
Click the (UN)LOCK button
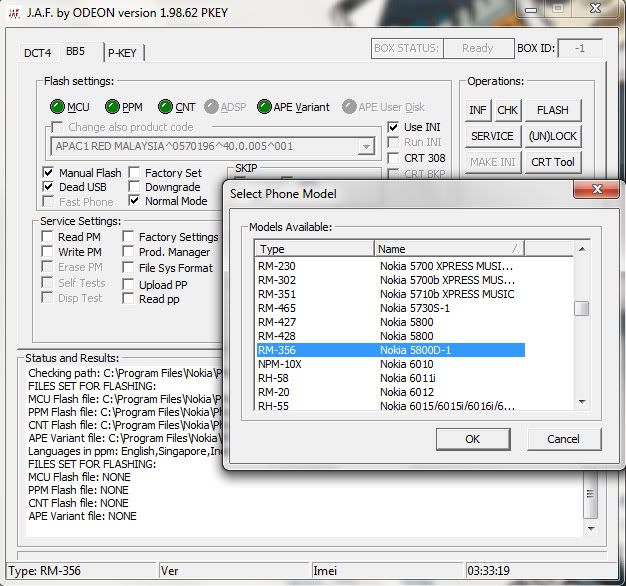[553, 136]
